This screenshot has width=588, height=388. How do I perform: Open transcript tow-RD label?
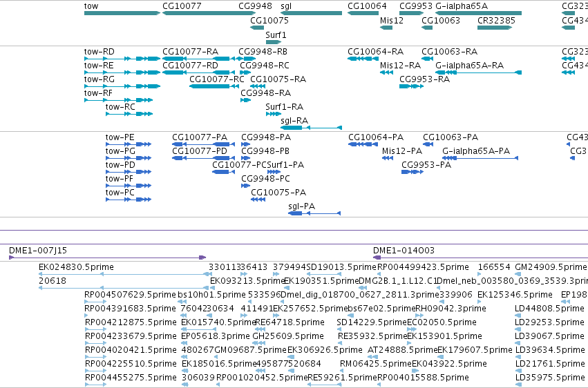point(99,52)
